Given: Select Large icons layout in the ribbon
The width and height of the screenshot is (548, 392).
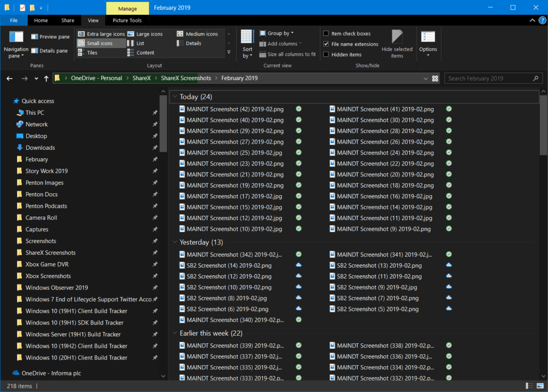Looking at the screenshot, I should 149,33.
